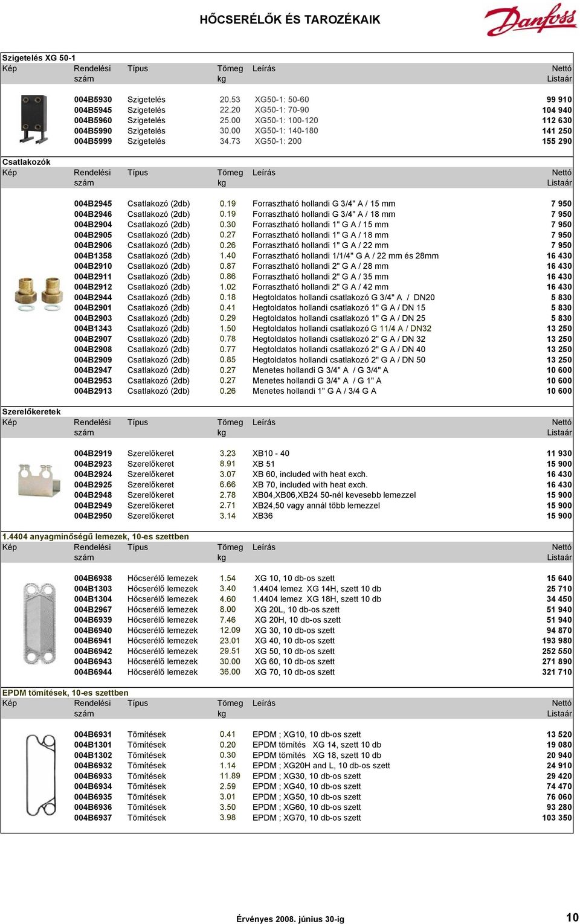The width and height of the screenshot is (580, 924).
Task: Click order number 004B2967
Action: pos(93,609)
